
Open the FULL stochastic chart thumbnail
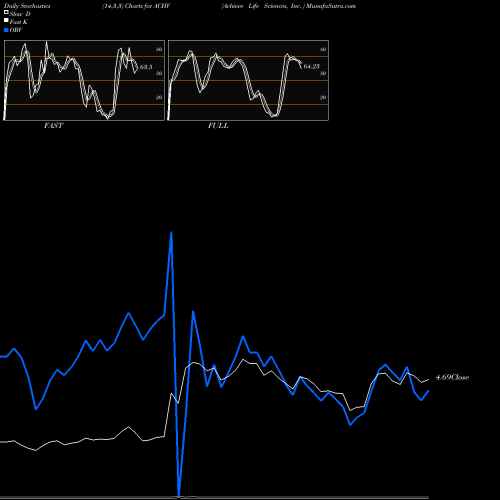click(248, 80)
